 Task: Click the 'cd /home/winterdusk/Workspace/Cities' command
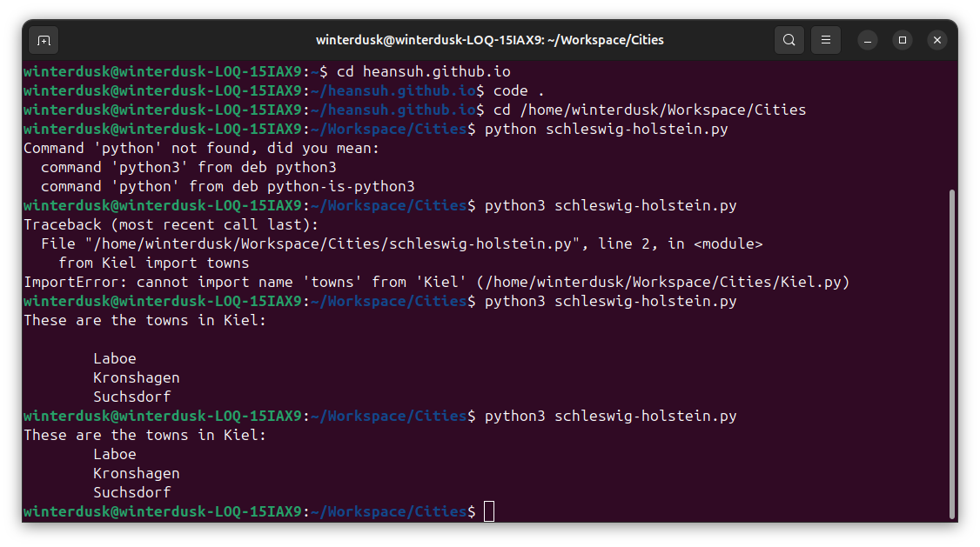(650, 110)
